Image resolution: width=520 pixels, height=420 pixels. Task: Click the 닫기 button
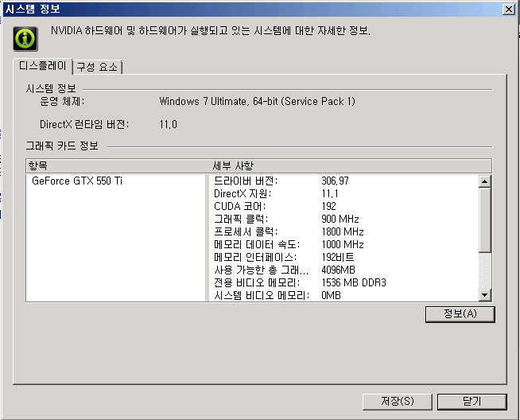coord(472,402)
